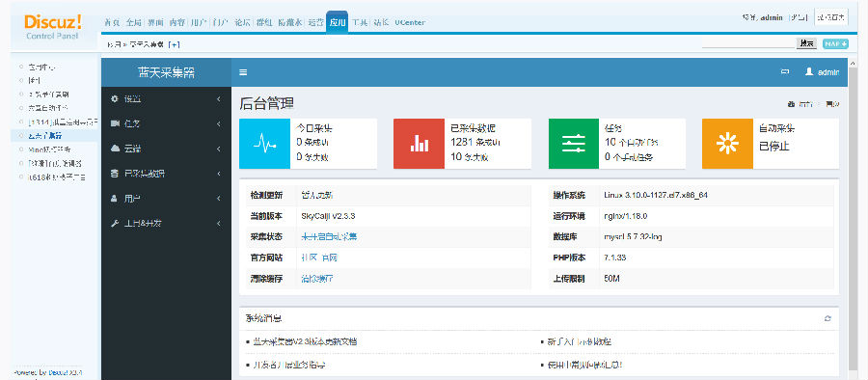The image size is (868, 380).
Task: Click the green sliders task tile
Action: 574,144
